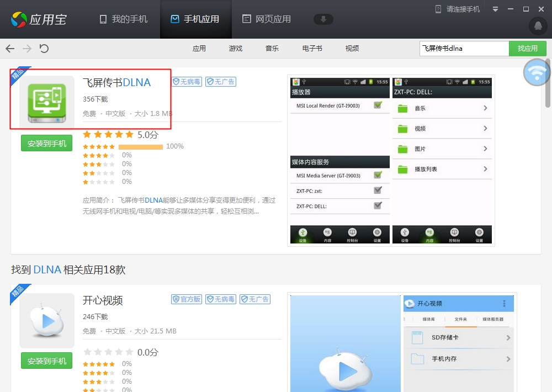Toggle ZXT-PC: DELL checkbox in screenshot

pyautogui.click(x=378, y=206)
